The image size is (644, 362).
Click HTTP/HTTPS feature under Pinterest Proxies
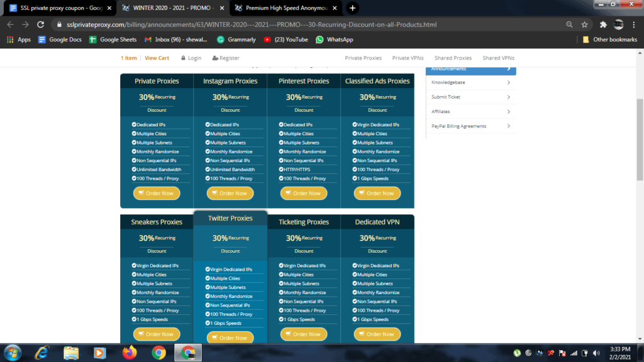(297, 170)
